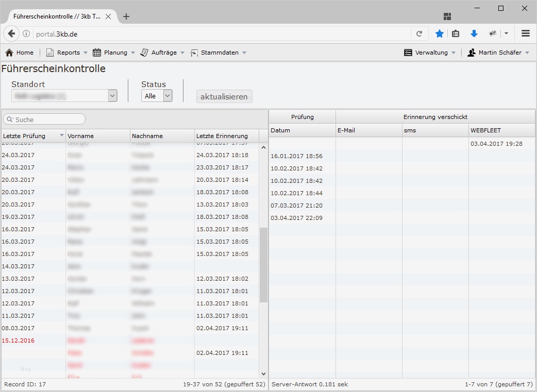Viewport: 537px width, 392px height.
Task: Click the address bar URL portal.3kb.de
Action: click(x=57, y=34)
